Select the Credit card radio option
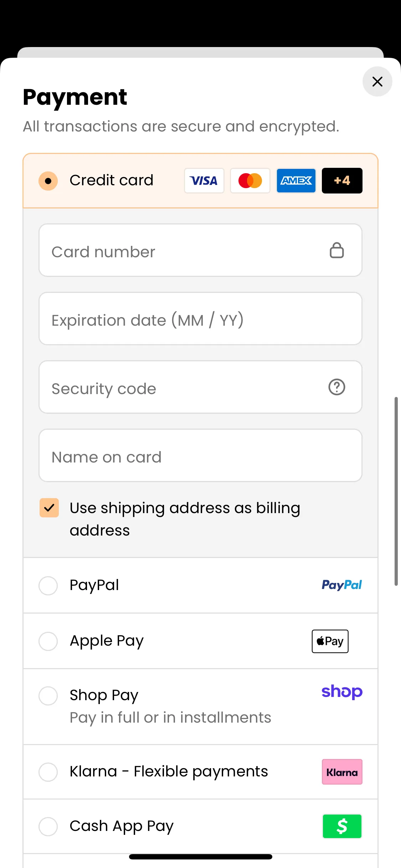The image size is (401, 868). click(x=48, y=181)
